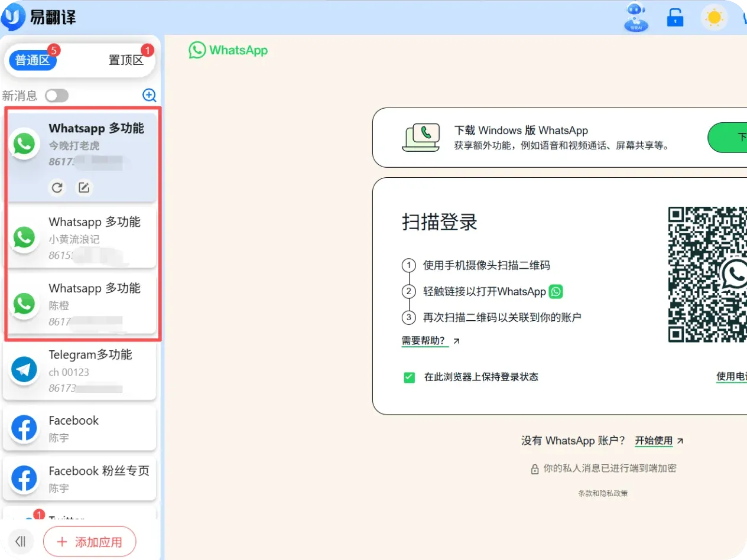Click 扫描登录 heading
The height and width of the screenshot is (560, 747).
point(440,222)
